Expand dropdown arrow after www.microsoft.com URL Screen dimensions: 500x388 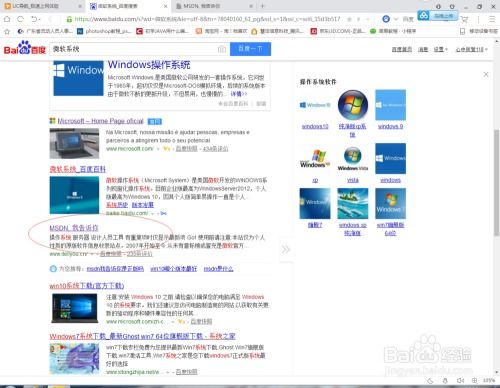click(x=158, y=149)
